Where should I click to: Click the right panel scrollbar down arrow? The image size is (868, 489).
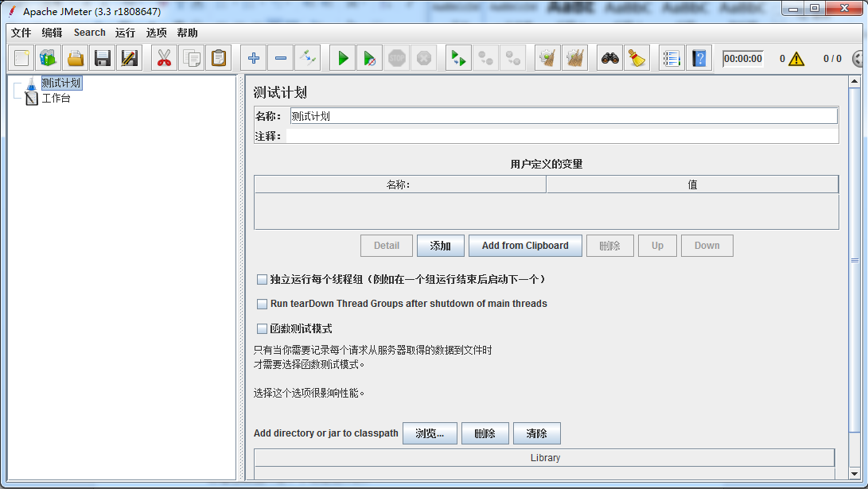[x=854, y=474]
